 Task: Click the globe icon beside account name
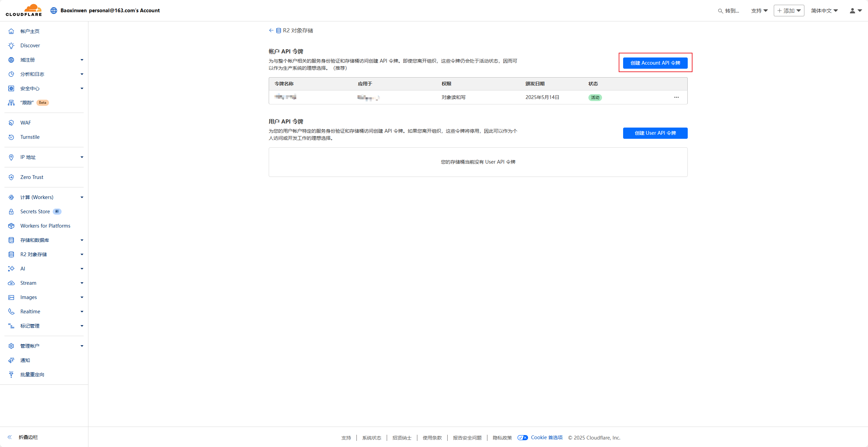pyautogui.click(x=54, y=11)
